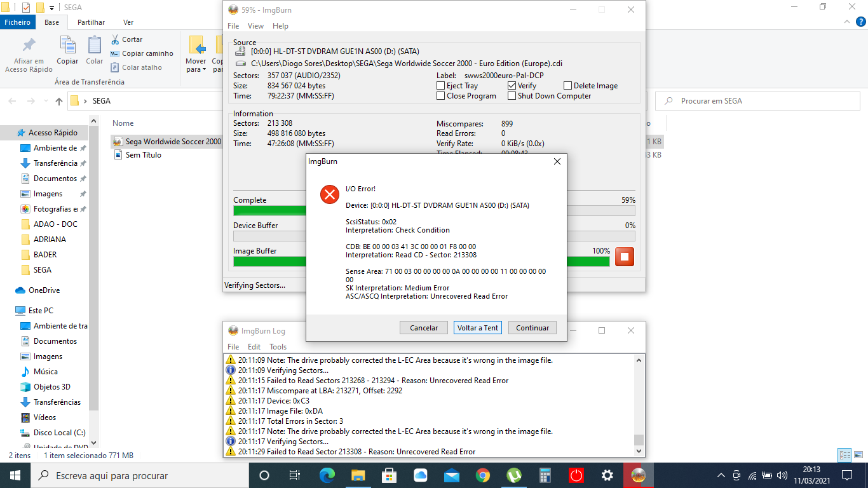Viewport: 868px width, 488px height.
Task: Open the Tools menu in ImgBurn Log
Action: click(x=278, y=347)
